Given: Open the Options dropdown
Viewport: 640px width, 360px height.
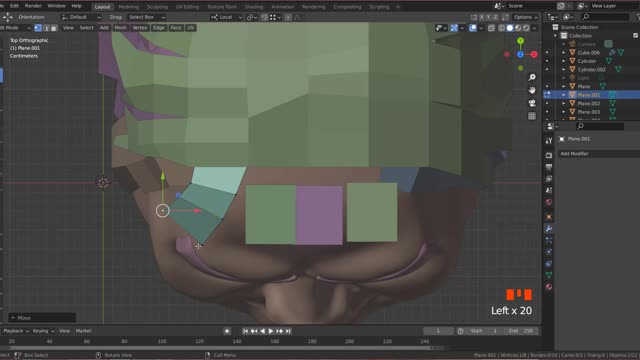Looking at the screenshot, I should point(525,17).
